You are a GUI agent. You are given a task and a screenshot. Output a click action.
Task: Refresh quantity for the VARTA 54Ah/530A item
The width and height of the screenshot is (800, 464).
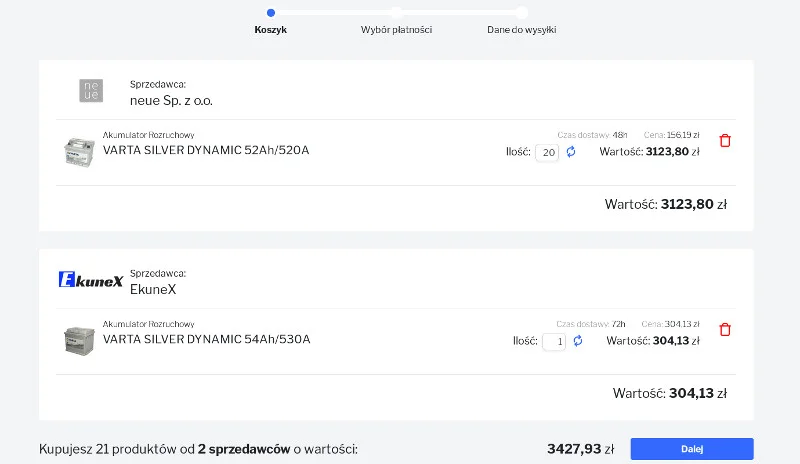click(578, 340)
